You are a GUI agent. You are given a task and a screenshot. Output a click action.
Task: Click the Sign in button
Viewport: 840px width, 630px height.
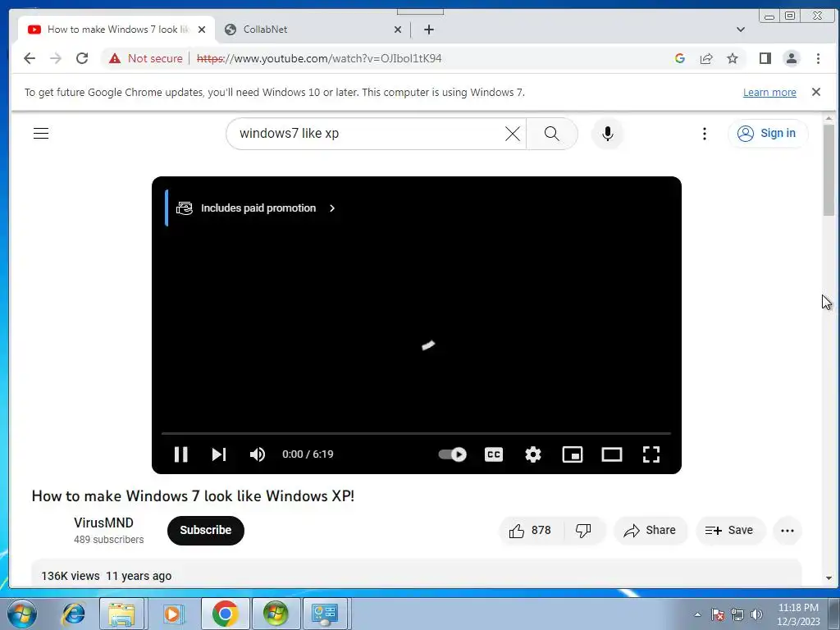[768, 134]
